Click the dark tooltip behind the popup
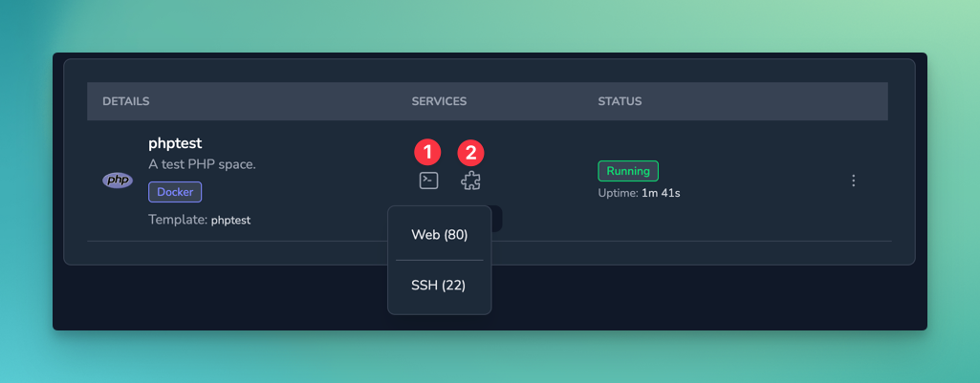Viewport: 980px width, 383px height. tap(496, 220)
